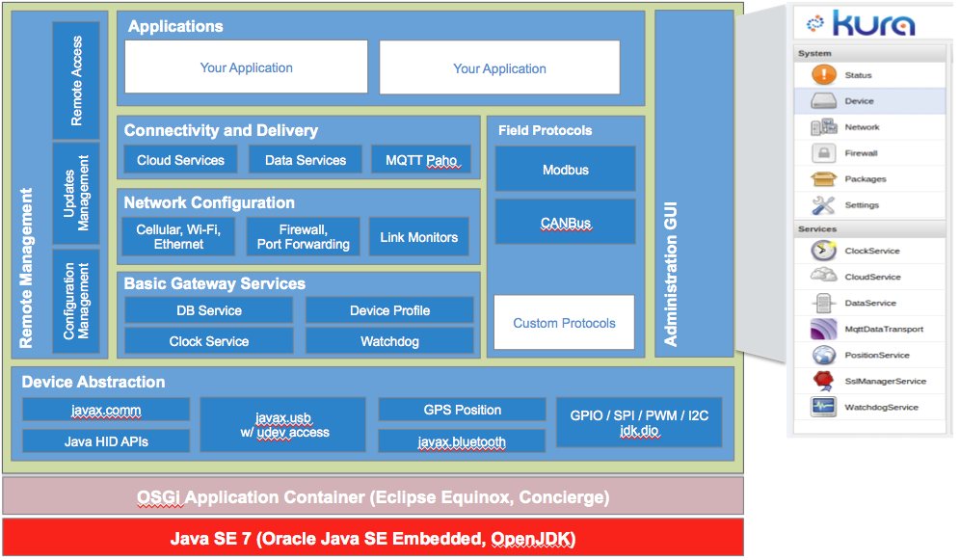
Task: Click the Watchdog gateway service block
Action: point(389,341)
